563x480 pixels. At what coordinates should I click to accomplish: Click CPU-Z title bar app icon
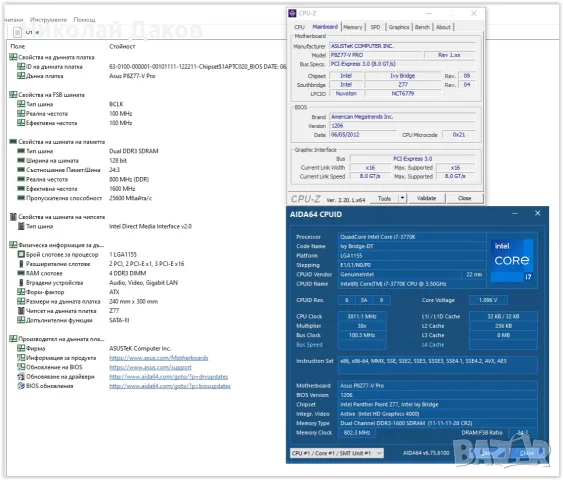click(x=292, y=13)
